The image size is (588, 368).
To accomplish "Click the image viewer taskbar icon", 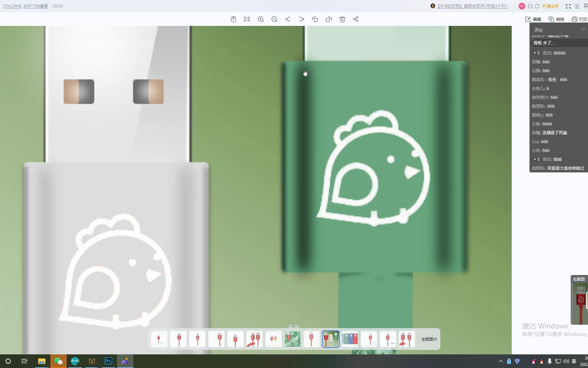I will [x=125, y=361].
